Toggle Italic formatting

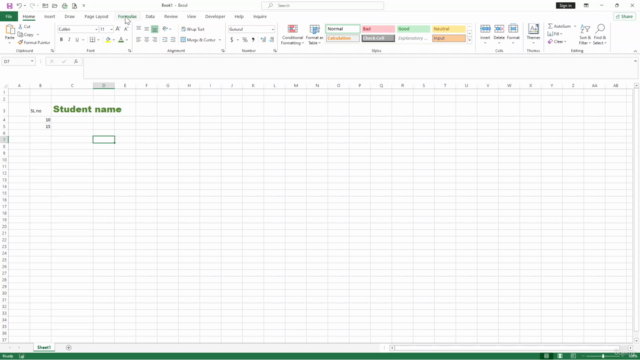tap(69, 40)
